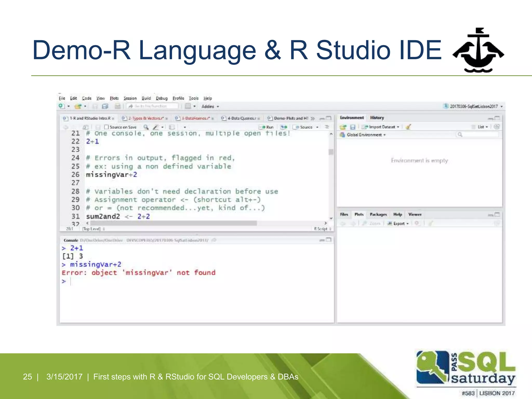The width and height of the screenshot is (532, 399).
Task: Show more editor tabs with double chevron
Action: pos(313,118)
